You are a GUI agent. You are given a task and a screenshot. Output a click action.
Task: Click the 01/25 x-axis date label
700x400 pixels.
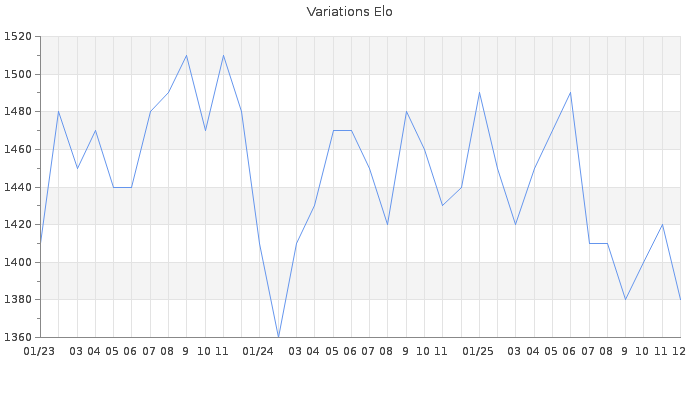(x=479, y=351)
